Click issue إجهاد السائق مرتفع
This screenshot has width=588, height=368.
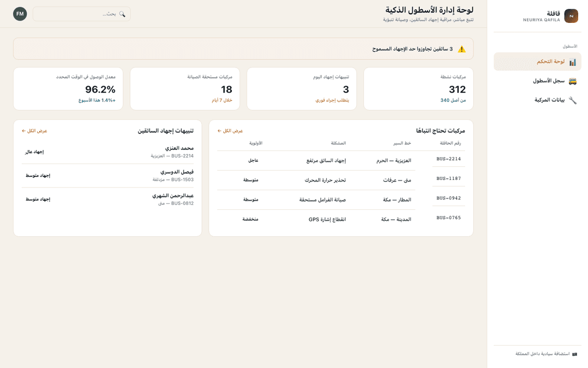point(326,160)
